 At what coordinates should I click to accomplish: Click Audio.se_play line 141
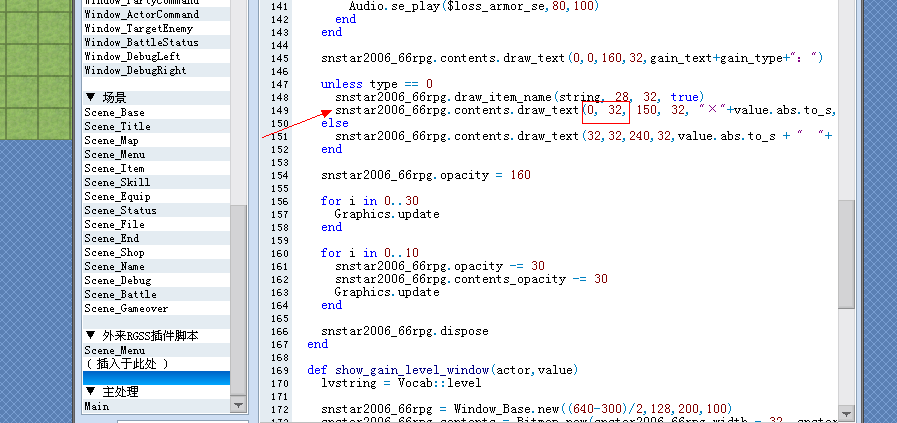(x=474, y=6)
